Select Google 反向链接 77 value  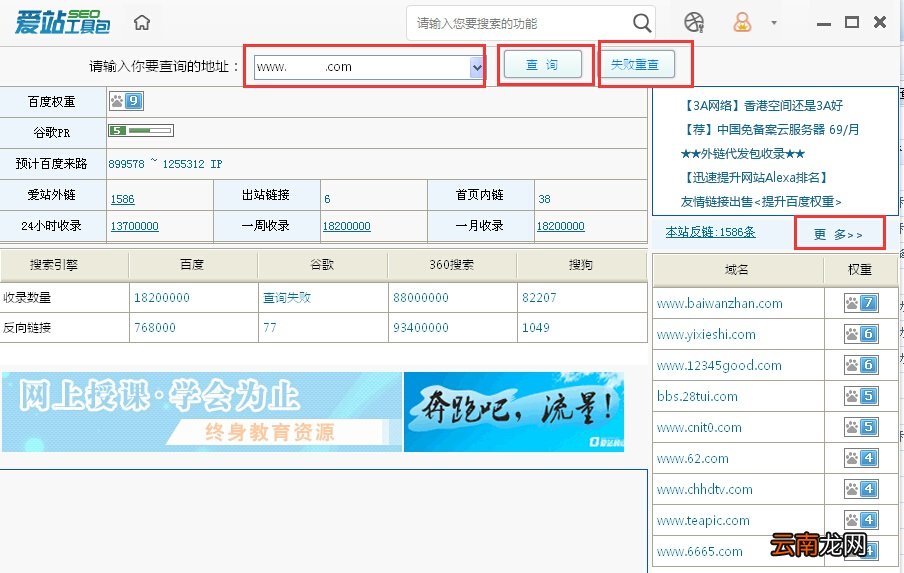[270, 327]
